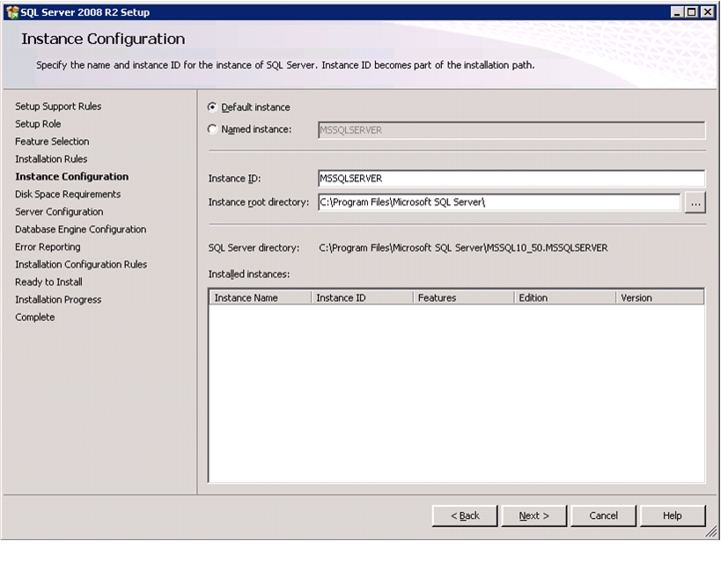Minimize the SQL Server Setup window
Screen dimensions: 728x563
point(678,12)
